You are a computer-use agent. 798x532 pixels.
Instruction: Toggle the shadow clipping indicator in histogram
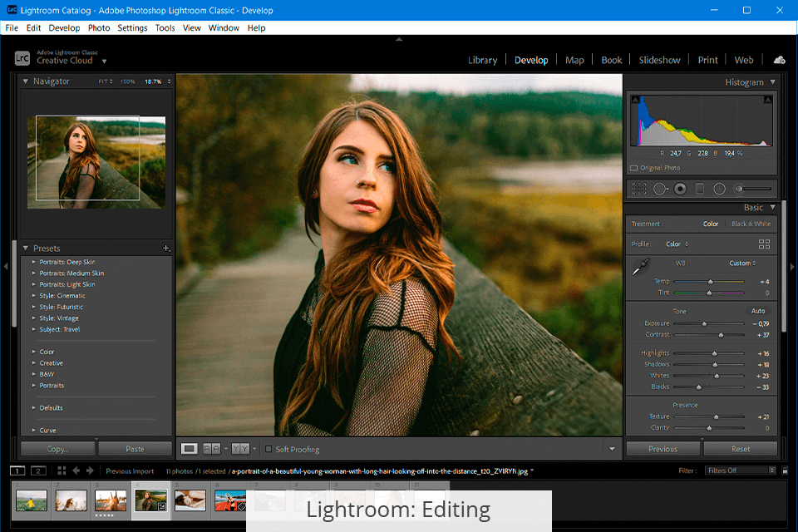click(636, 100)
